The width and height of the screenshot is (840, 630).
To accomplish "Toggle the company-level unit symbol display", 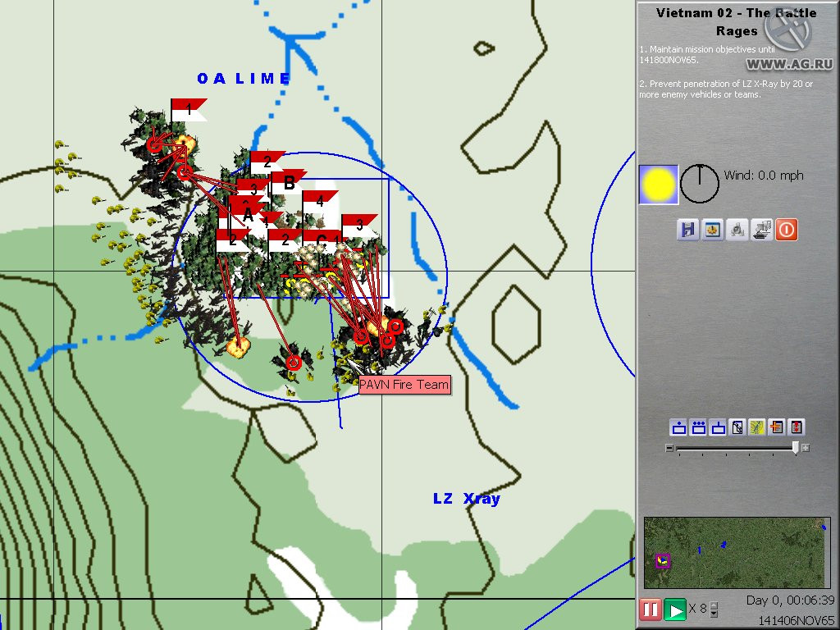I will (x=718, y=427).
